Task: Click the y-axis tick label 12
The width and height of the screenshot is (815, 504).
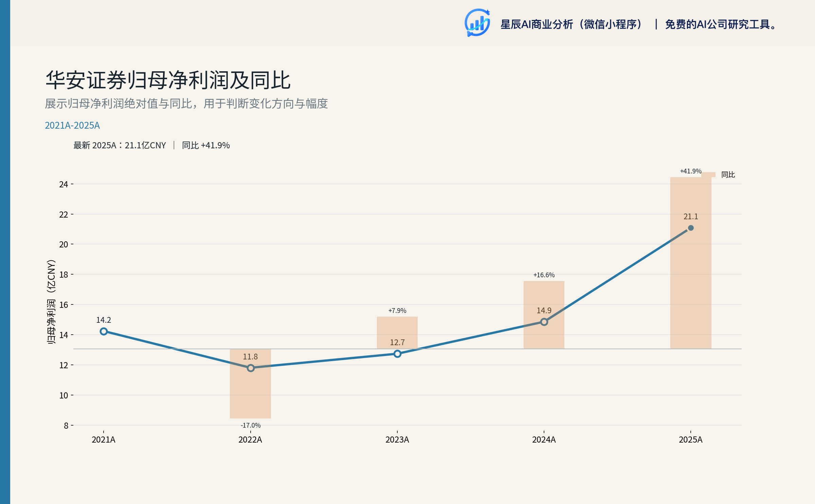Action: click(x=64, y=365)
